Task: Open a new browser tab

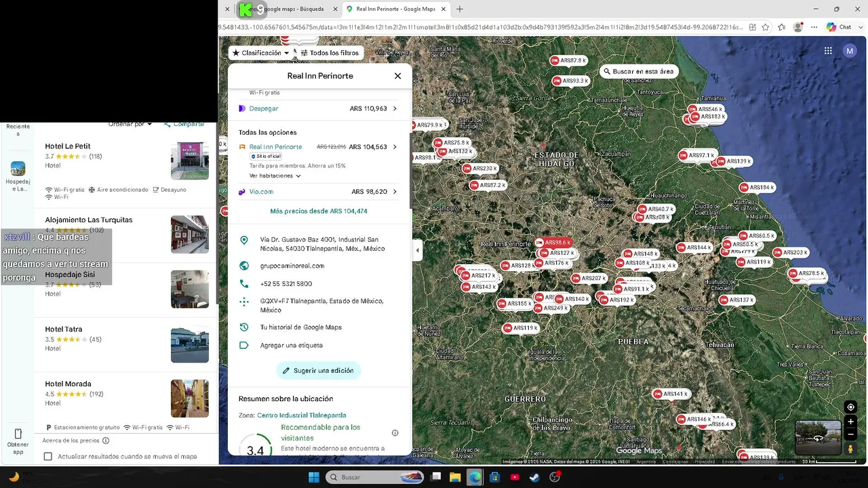Action: (x=460, y=9)
